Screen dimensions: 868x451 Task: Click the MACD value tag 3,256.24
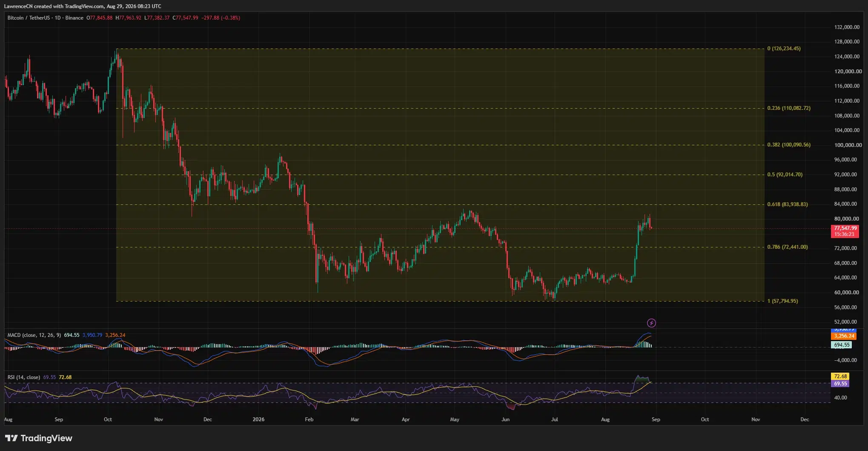tap(844, 336)
